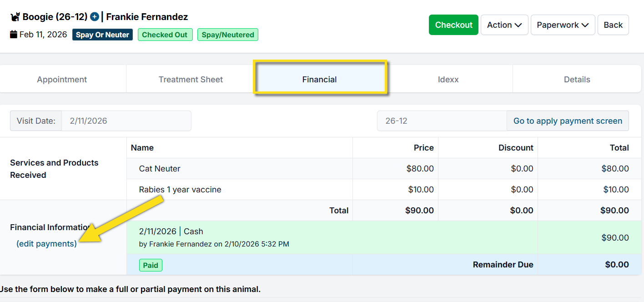This screenshot has width=644, height=302.
Task: Click the calendar icon before Feb 11, 2026
Action: click(14, 35)
